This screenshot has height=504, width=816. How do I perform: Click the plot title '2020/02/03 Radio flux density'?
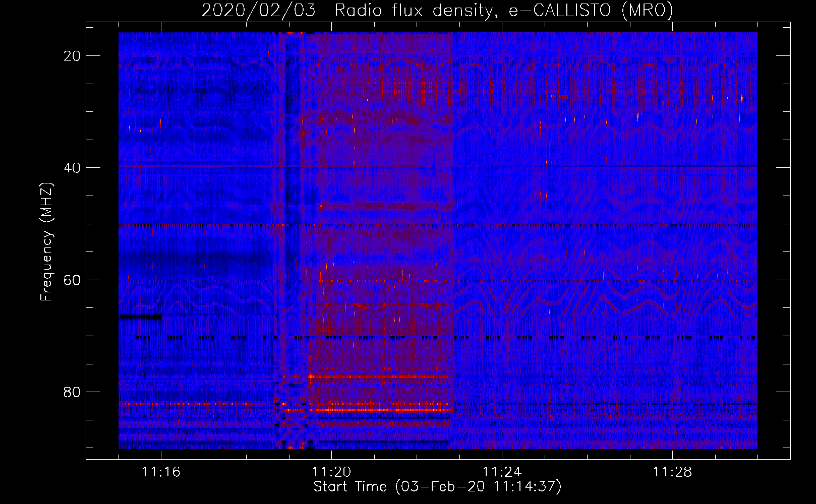[437, 11]
